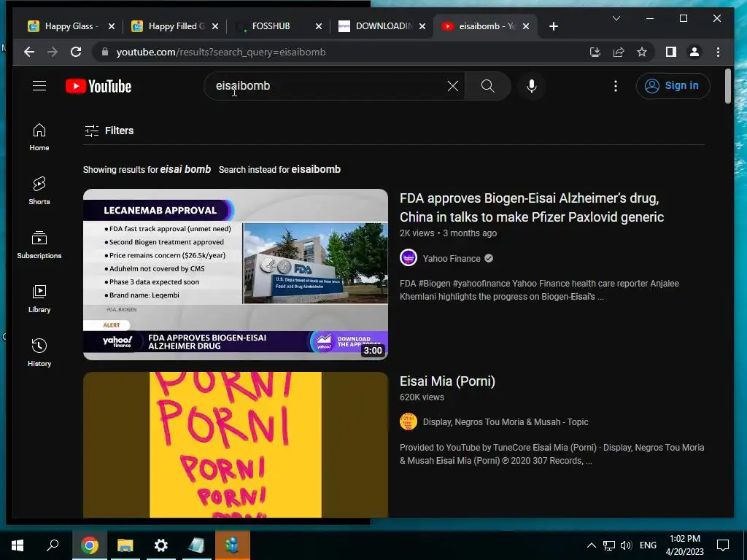Click the ENG language indicator
Image resolution: width=747 pixels, height=560 pixels.
coord(648,545)
